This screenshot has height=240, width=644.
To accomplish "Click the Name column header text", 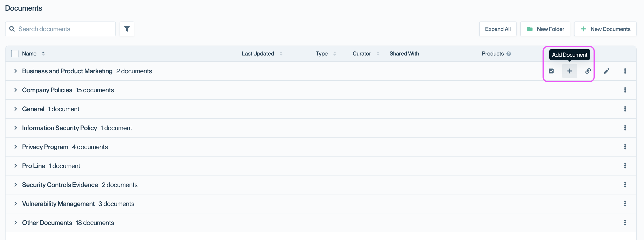I will coord(29,54).
